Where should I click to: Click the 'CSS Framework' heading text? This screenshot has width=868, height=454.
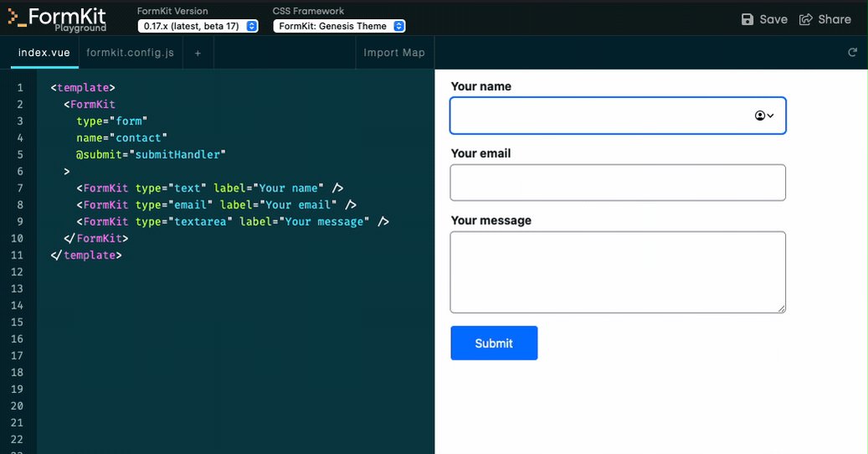pyautogui.click(x=308, y=11)
